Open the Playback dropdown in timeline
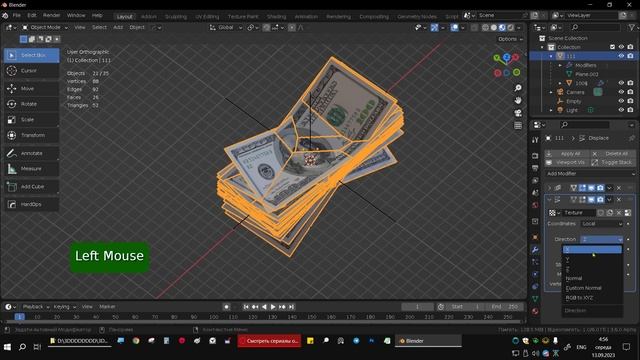 click(x=36, y=307)
